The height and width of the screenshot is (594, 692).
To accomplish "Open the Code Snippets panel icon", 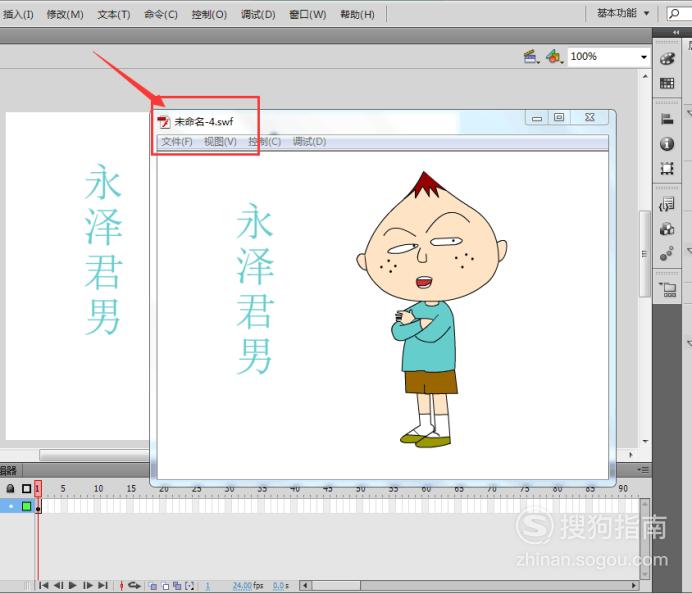I will tap(667, 204).
